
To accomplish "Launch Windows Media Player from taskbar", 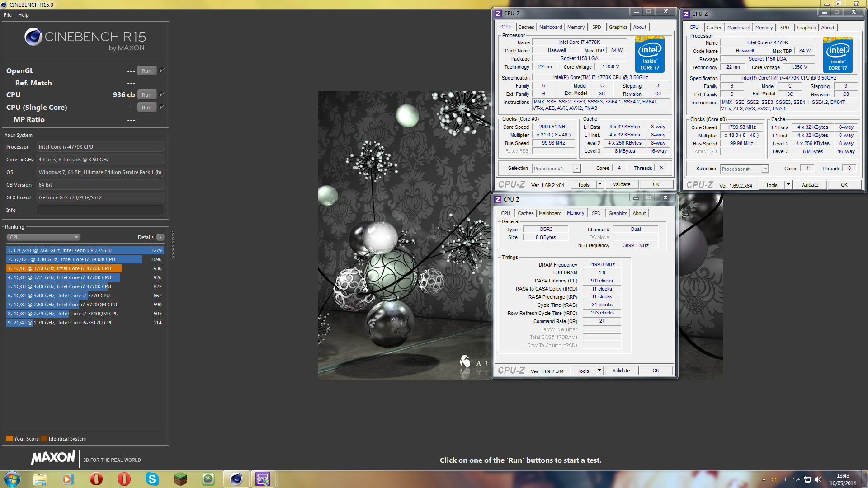I will (x=68, y=479).
